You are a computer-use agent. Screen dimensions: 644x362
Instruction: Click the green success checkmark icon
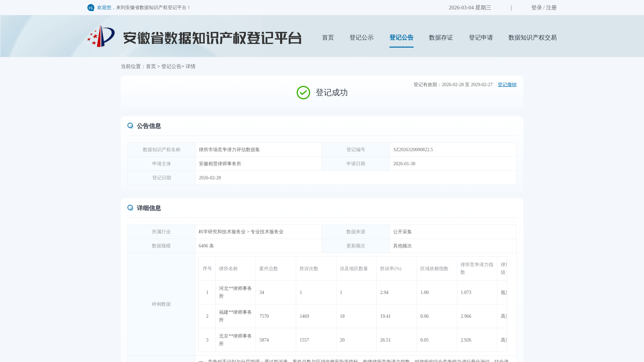(303, 93)
